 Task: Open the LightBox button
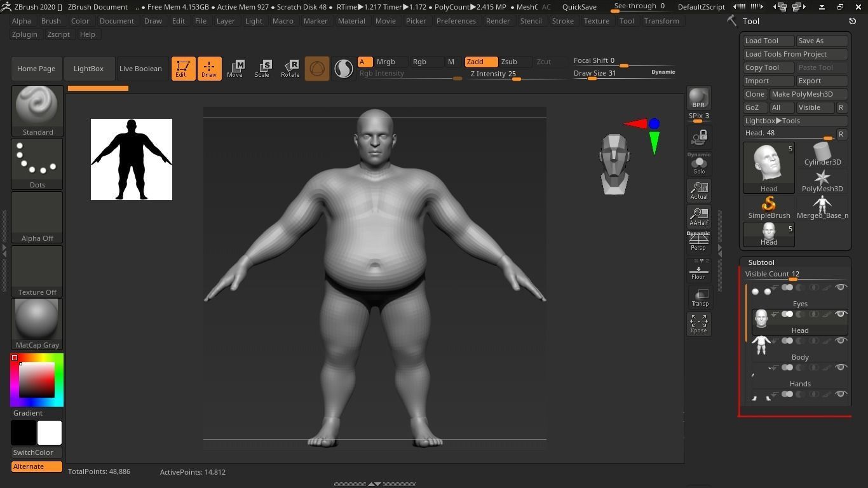pyautogui.click(x=88, y=69)
